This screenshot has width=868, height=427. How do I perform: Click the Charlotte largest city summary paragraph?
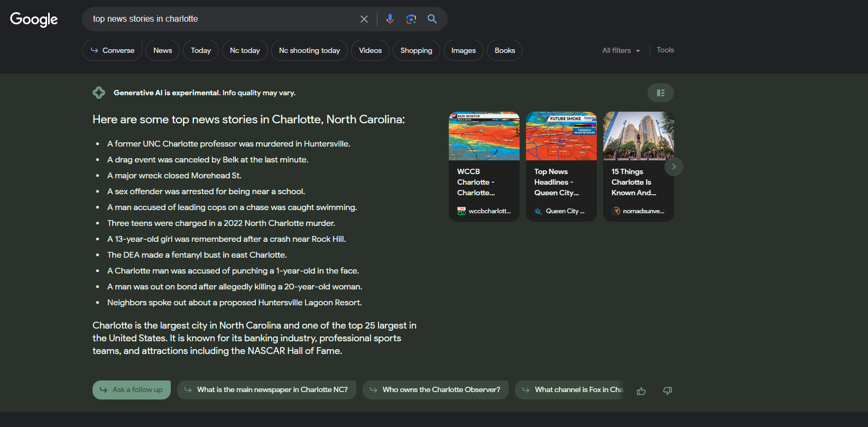pos(254,338)
